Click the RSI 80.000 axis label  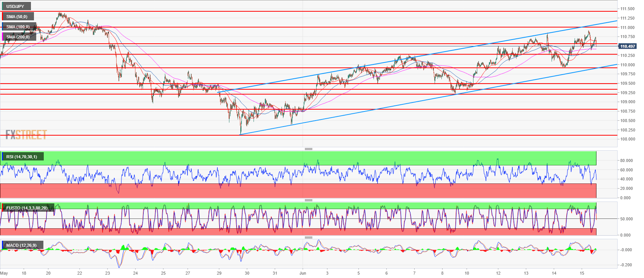coord(626,160)
